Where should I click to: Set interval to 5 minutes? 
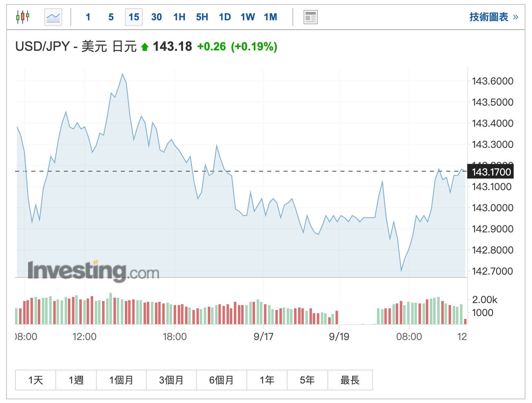click(111, 17)
